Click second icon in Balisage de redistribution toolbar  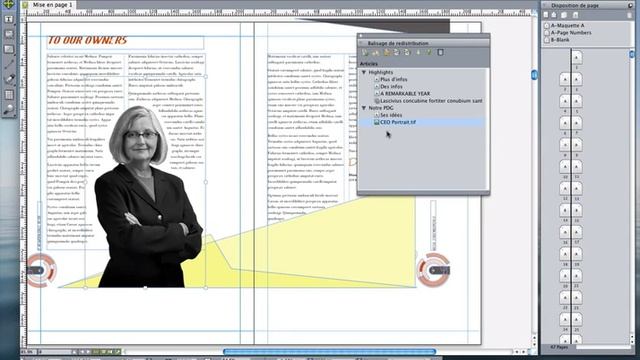(x=376, y=53)
